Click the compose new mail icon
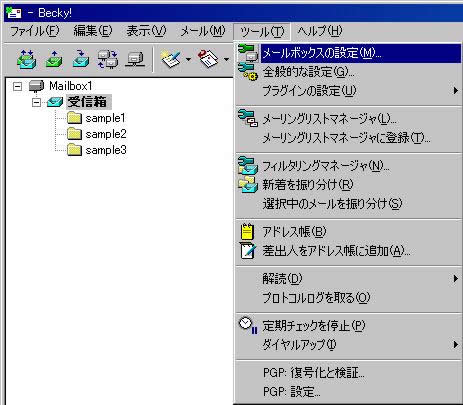The width and height of the screenshot is (463, 405). (x=170, y=59)
